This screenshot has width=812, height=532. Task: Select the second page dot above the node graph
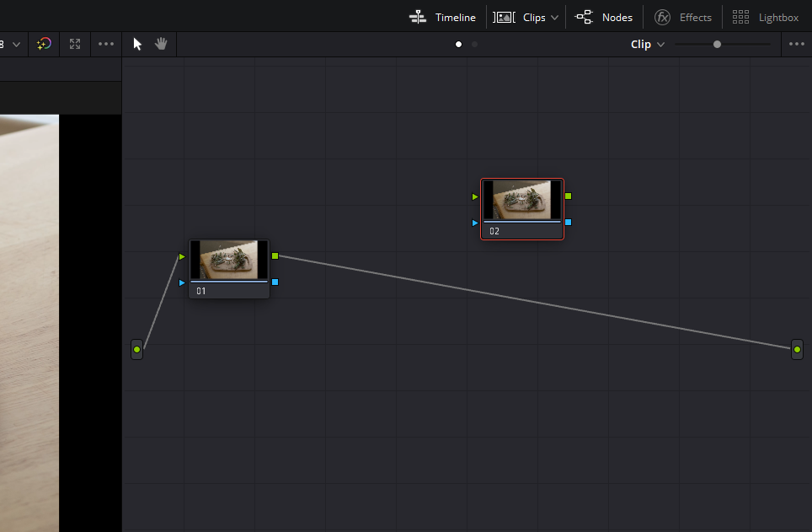click(x=473, y=44)
